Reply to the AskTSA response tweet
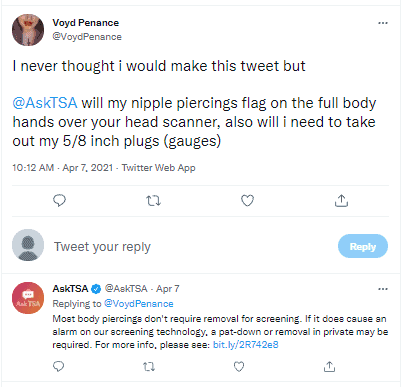This screenshot has width=405, height=387. coord(59,367)
